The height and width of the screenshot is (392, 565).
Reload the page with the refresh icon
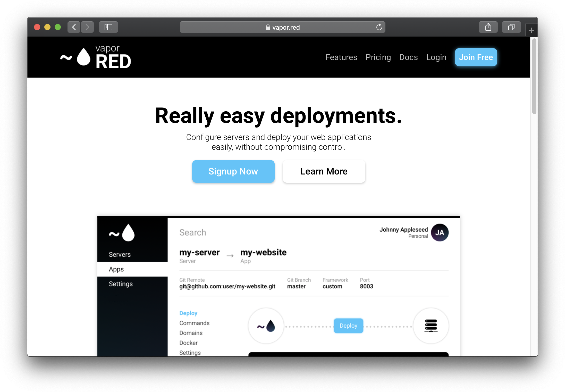click(379, 27)
